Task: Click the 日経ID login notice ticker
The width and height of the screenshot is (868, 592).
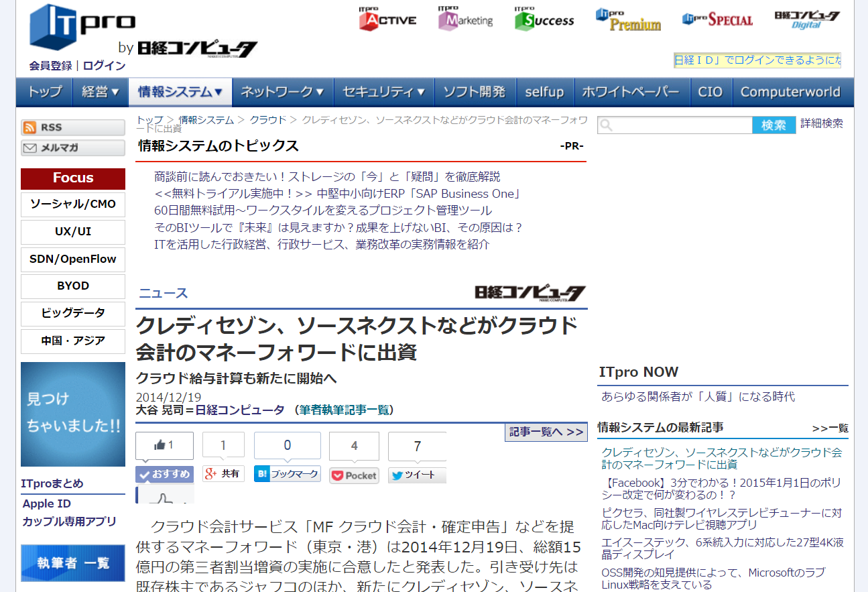Action: [757, 60]
